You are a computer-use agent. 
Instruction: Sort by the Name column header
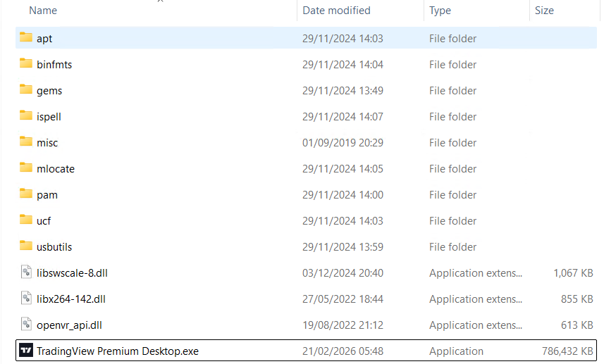[43, 11]
